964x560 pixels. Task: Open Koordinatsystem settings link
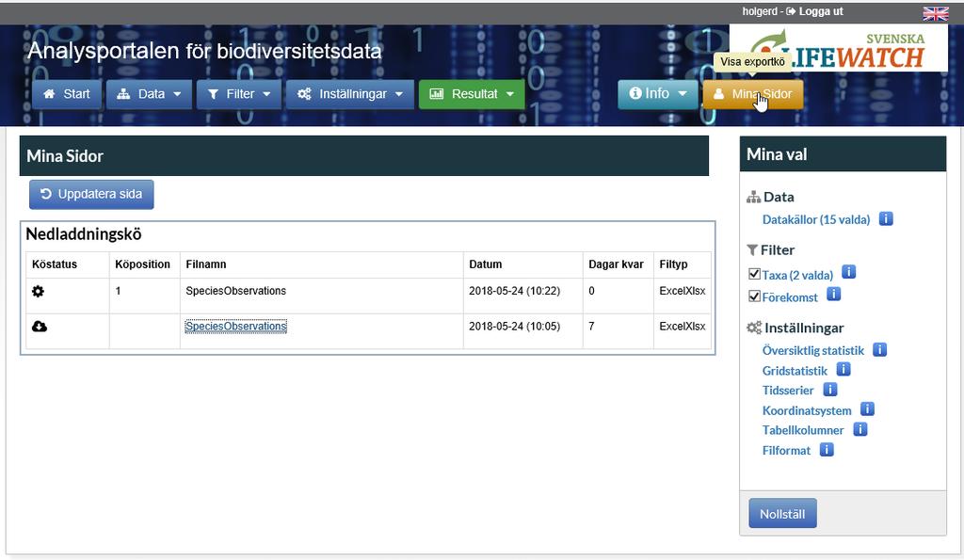click(807, 410)
